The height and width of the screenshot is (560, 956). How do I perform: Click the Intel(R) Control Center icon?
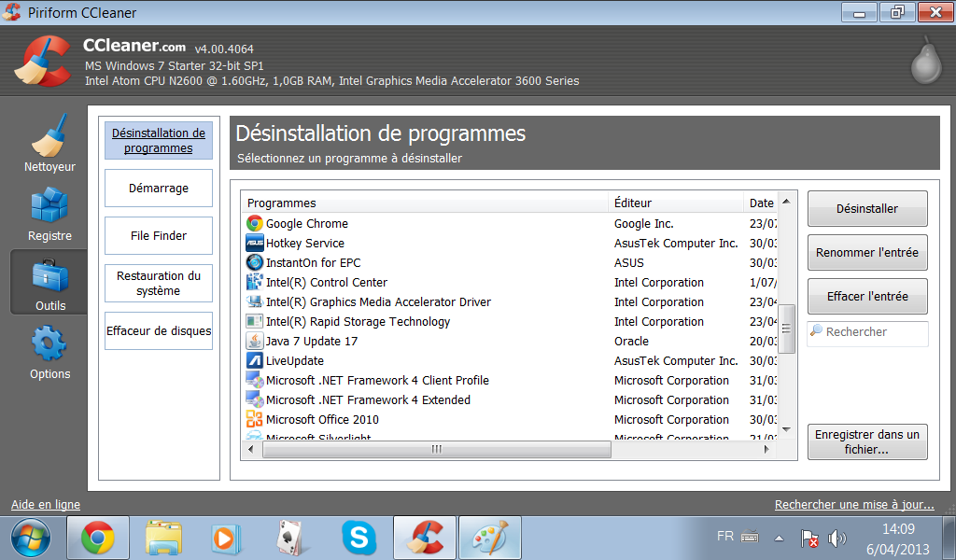pyautogui.click(x=254, y=282)
